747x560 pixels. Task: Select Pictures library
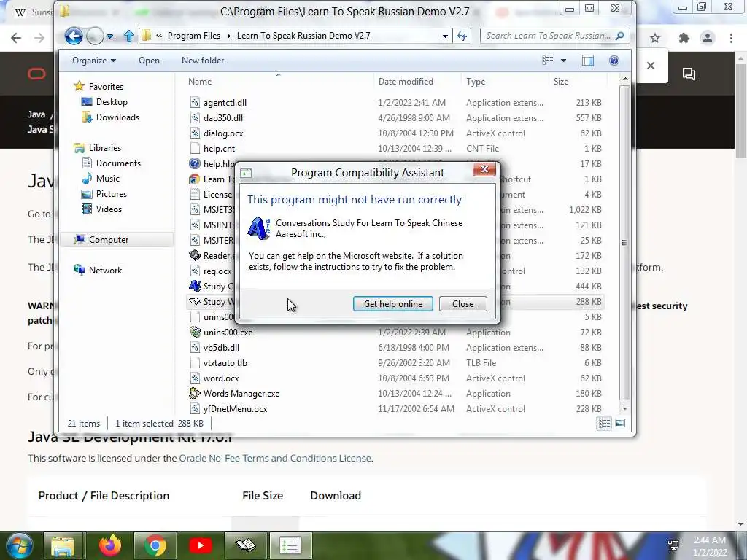click(104, 194)
